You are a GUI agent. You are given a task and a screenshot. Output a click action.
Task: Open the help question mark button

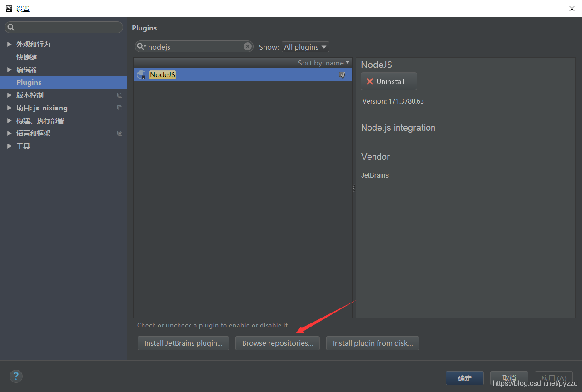click(16, 376)
